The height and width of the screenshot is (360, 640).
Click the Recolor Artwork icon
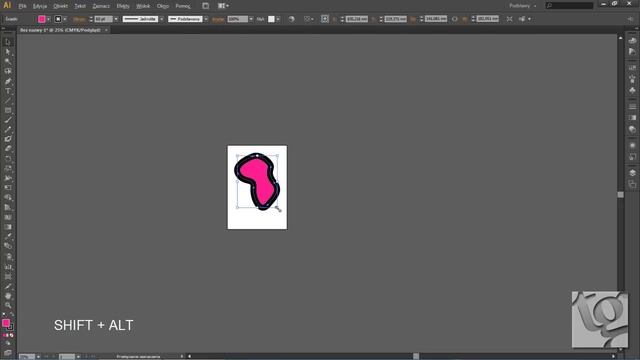[291, 19]
